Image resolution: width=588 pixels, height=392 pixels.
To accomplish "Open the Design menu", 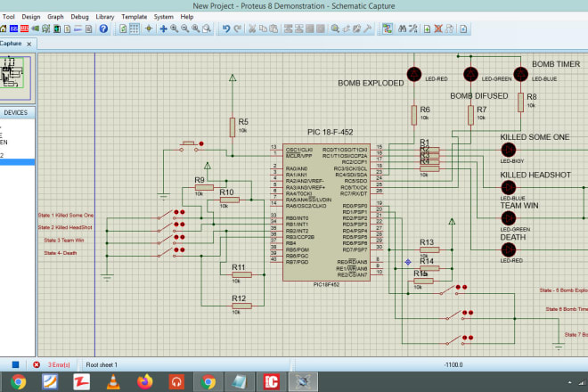I will [x=31, y=17].
